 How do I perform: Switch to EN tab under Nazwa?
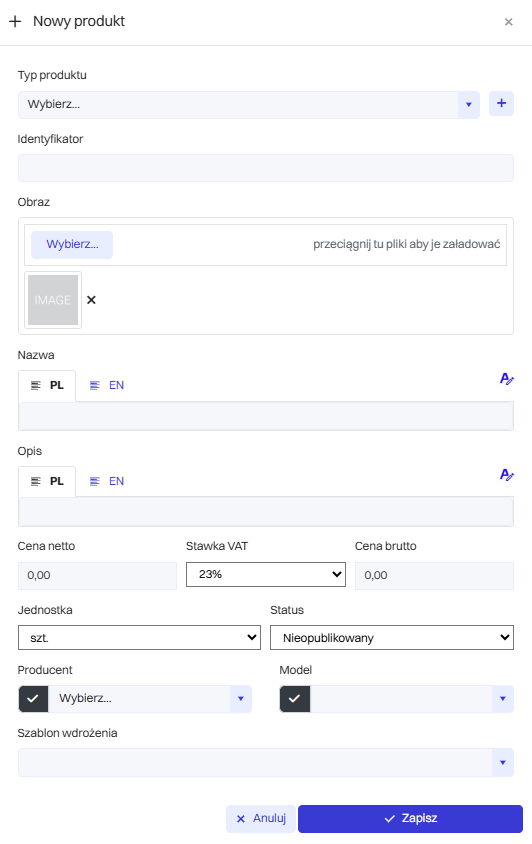tap(107, 385)
